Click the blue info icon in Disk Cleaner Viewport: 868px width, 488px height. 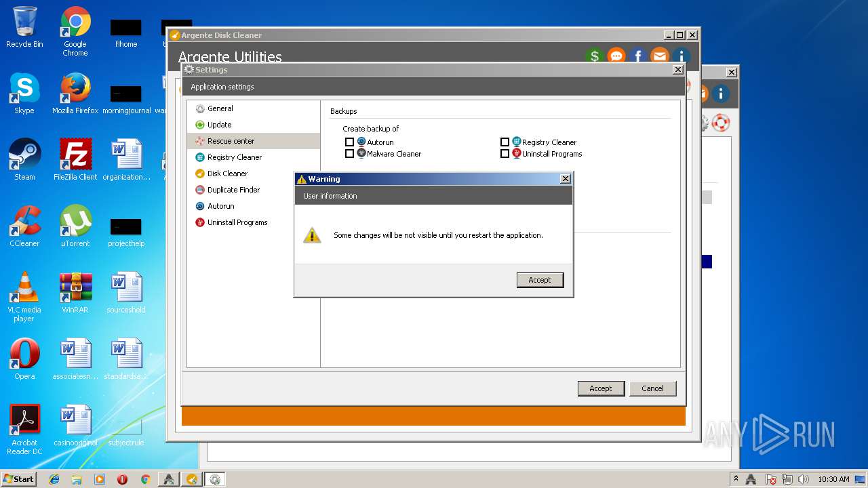coord(680,56)
